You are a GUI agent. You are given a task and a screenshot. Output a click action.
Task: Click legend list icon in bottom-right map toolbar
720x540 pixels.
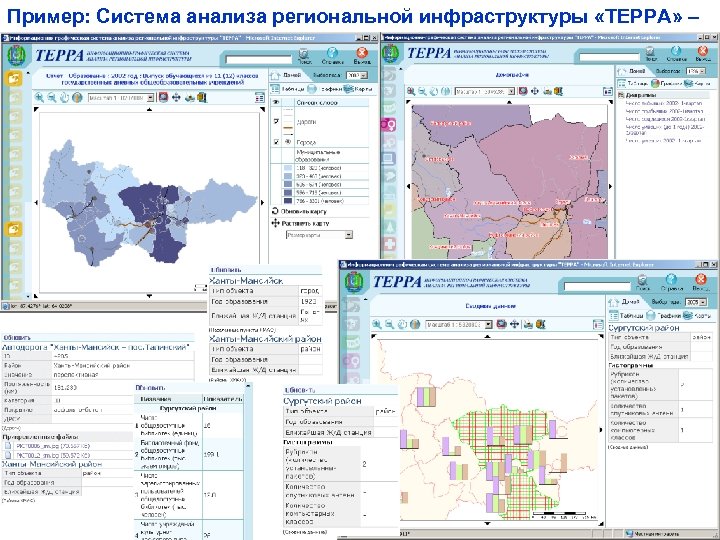pos(598,325)
